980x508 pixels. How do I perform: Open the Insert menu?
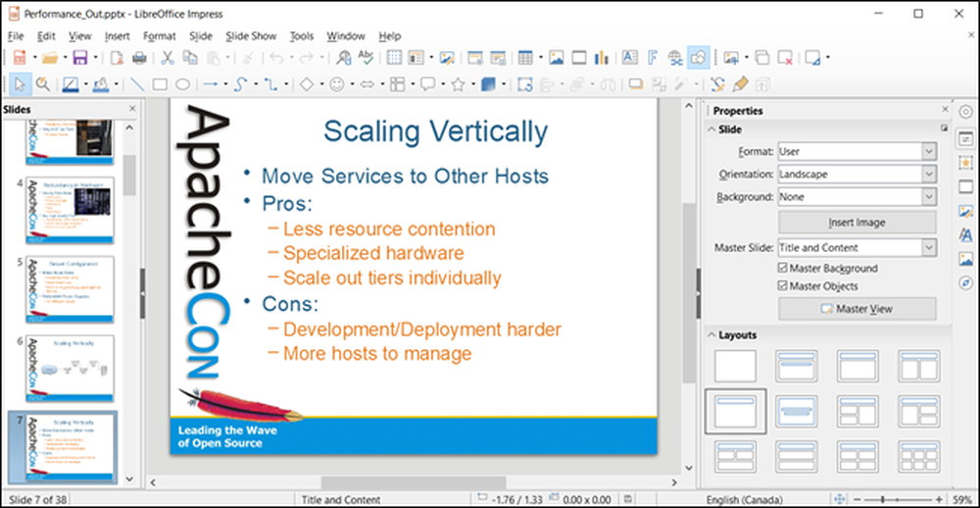pyautogui.click(x=117, y=36)
